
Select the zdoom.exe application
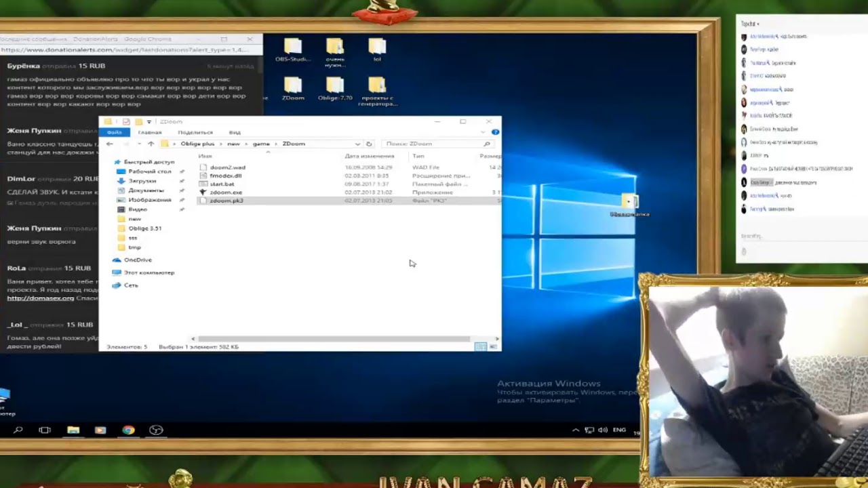coord(226,192)
